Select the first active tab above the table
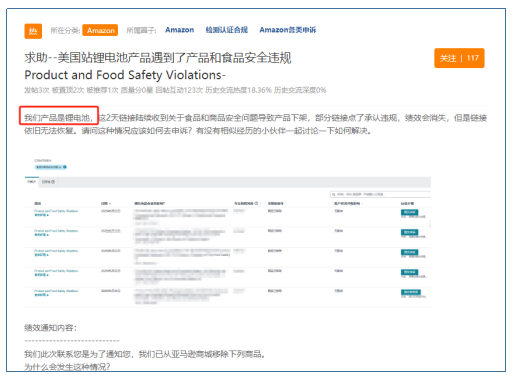Screen dimensions: 515x375 (x=32, y=182)
